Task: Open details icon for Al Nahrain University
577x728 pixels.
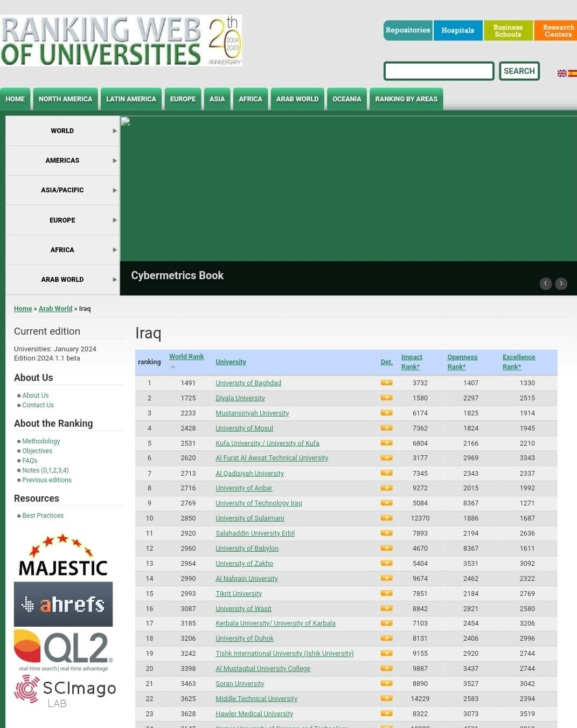Action: pyautogui.click(x=386, y=578)
